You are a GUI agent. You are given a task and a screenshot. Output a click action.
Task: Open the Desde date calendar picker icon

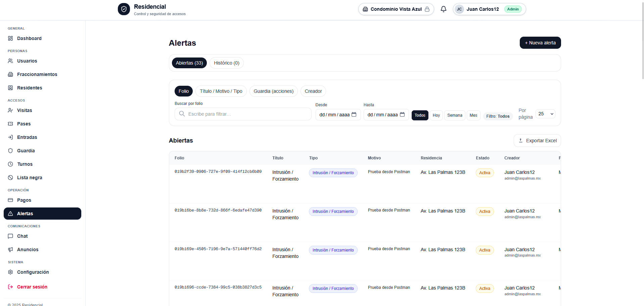pos(354,115)
